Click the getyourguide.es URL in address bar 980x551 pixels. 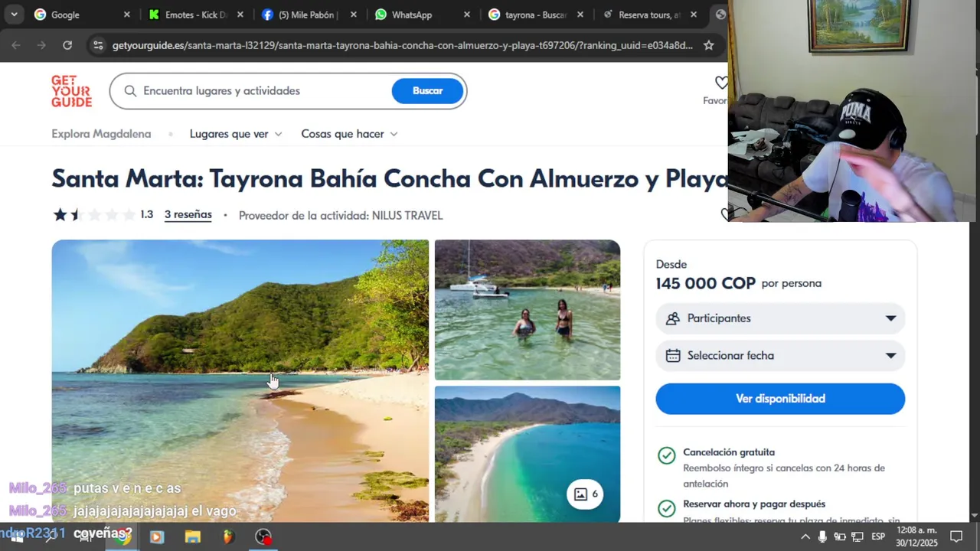[402, 45]
